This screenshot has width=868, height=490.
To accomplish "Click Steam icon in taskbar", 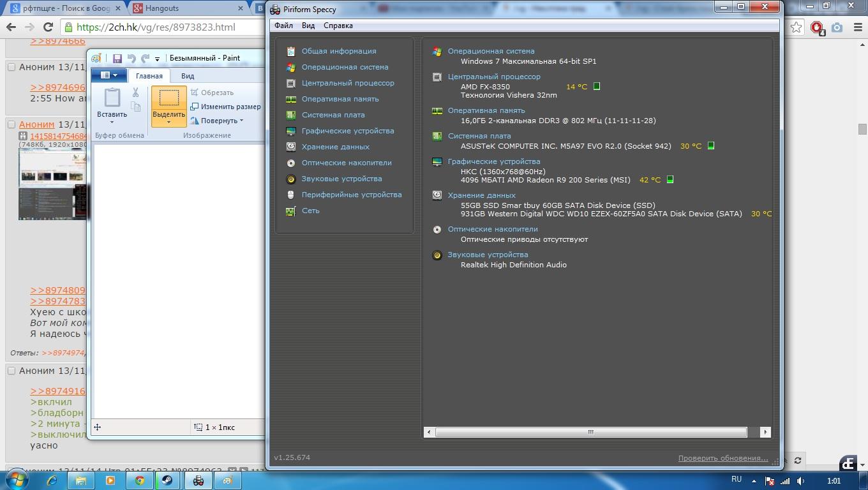I will (x=167, y=480).
